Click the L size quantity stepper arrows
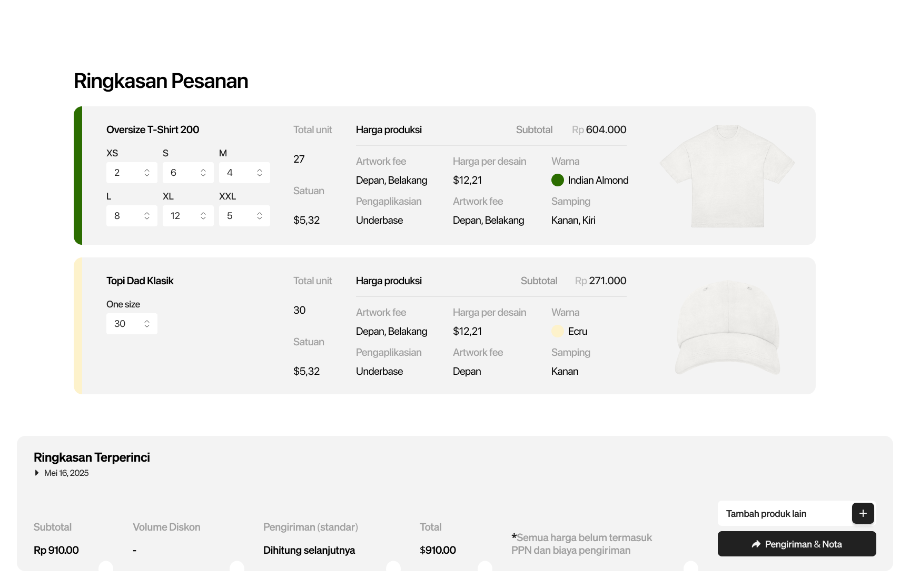This screenshot has height=588, width=910. pos(147,216)
